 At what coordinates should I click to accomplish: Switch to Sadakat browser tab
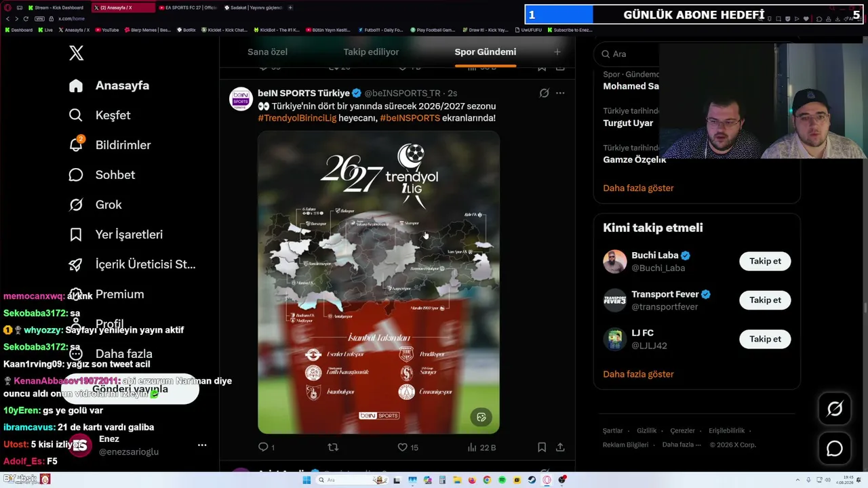pos(252,7)
